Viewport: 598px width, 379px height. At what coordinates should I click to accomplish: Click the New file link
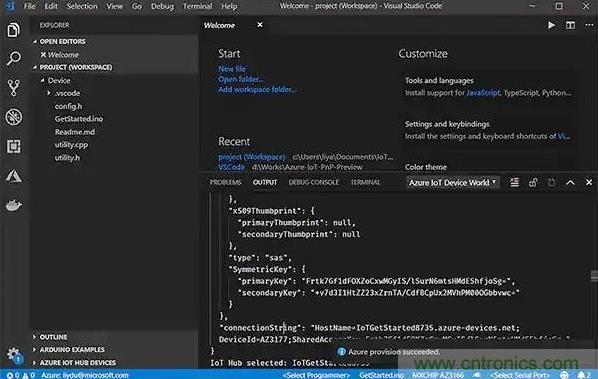232,69
